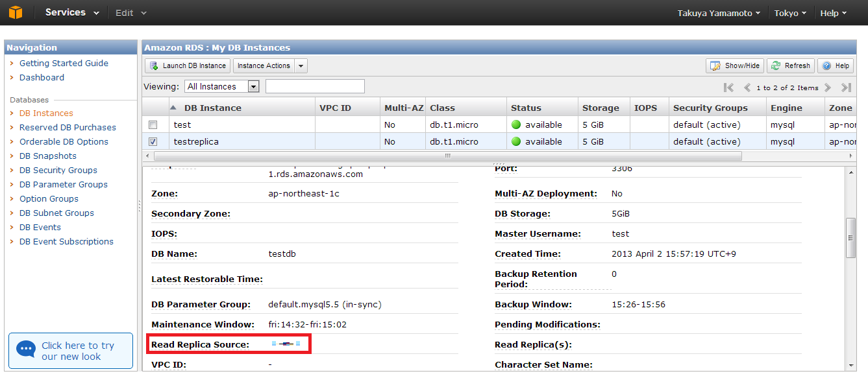Click the "Backup Retention Period:" label

[536, 279]
